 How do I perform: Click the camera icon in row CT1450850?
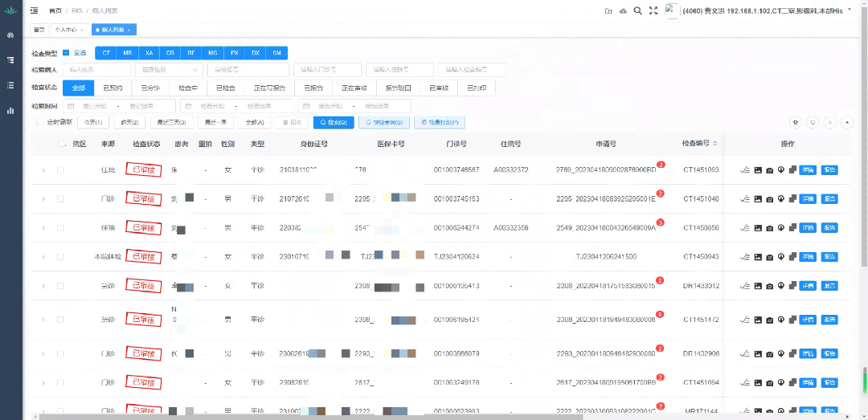click(x=769, y=227)
